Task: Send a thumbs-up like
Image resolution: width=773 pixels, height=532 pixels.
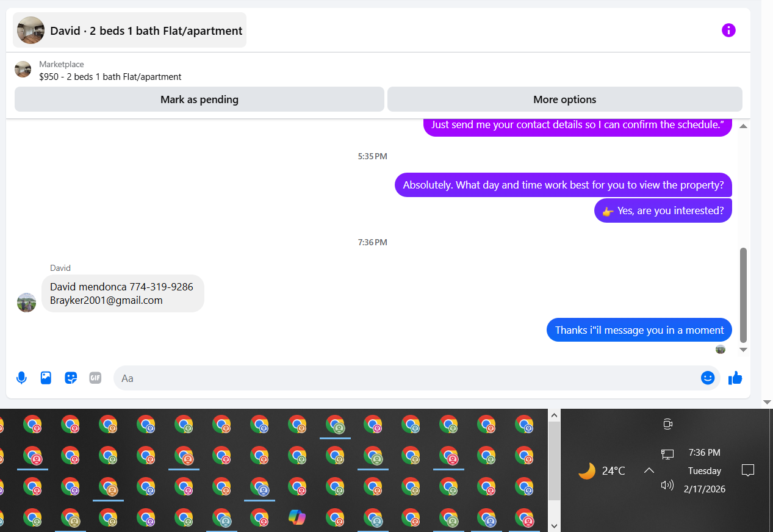Action: click(735, 378)
